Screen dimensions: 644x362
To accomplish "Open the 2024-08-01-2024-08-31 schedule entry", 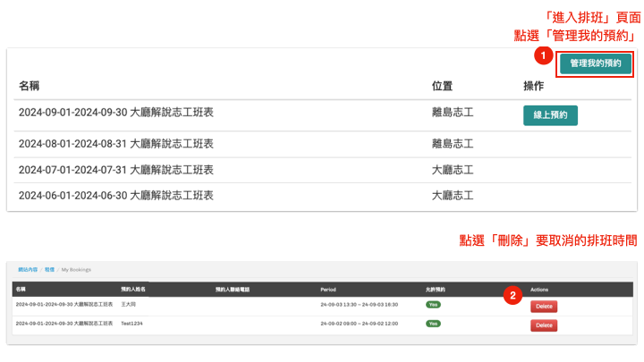I will tap(116, 144).
